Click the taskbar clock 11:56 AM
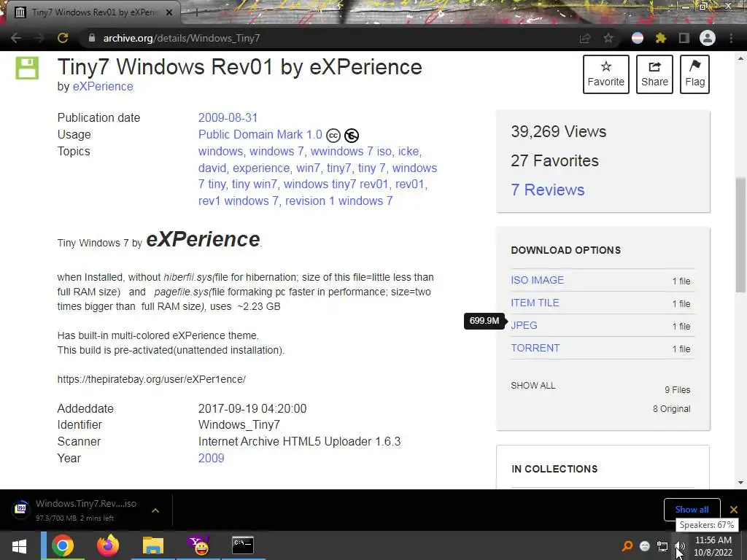Screen dimensions: 747x560 [x=713, y=540]
